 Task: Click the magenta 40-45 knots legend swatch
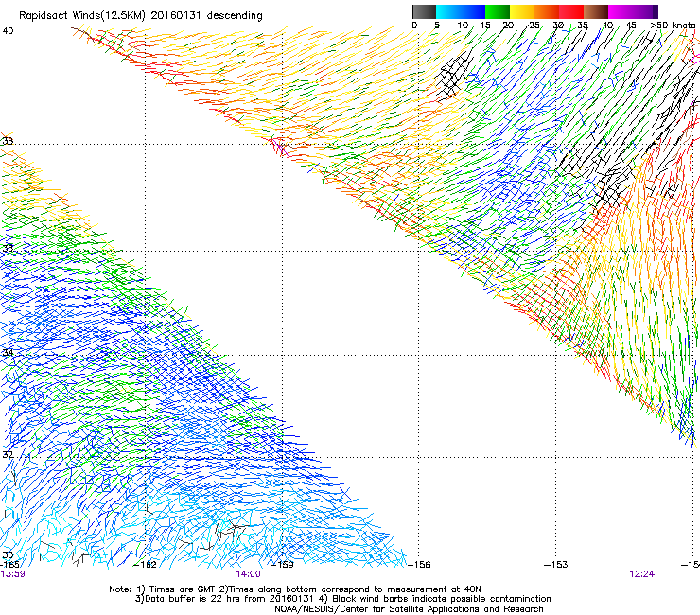pos(621,11)
